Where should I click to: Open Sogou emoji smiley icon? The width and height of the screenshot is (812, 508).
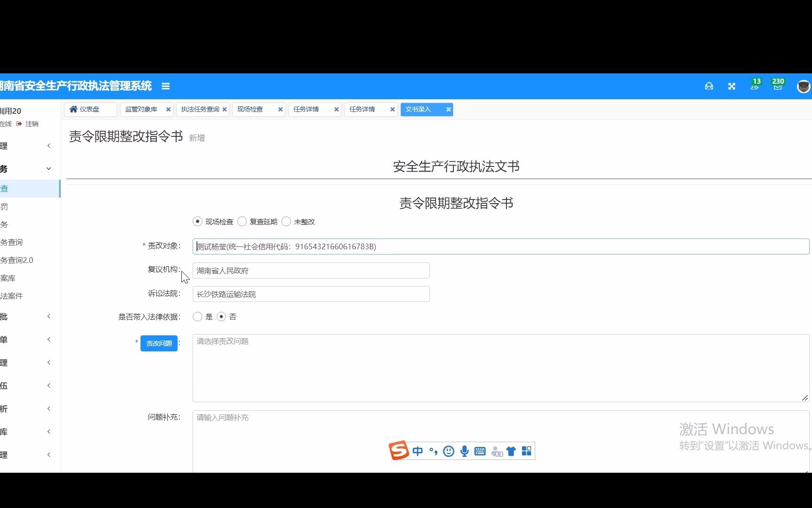(449, 452)
